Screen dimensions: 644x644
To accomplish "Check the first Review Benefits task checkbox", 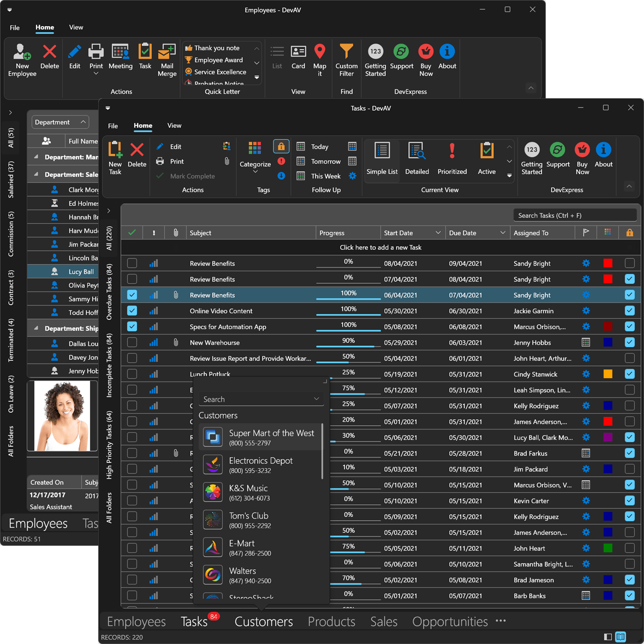I will (132, 263).
